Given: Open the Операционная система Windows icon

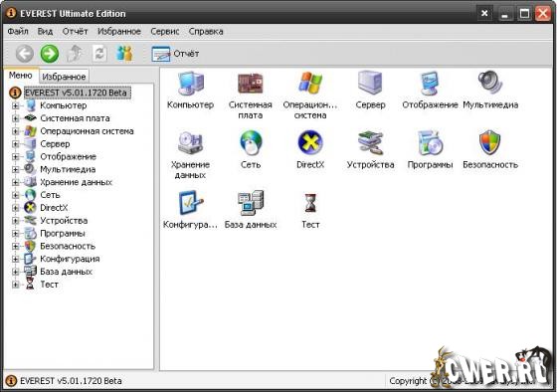Looking at the screenshot, I should point(310,84).
